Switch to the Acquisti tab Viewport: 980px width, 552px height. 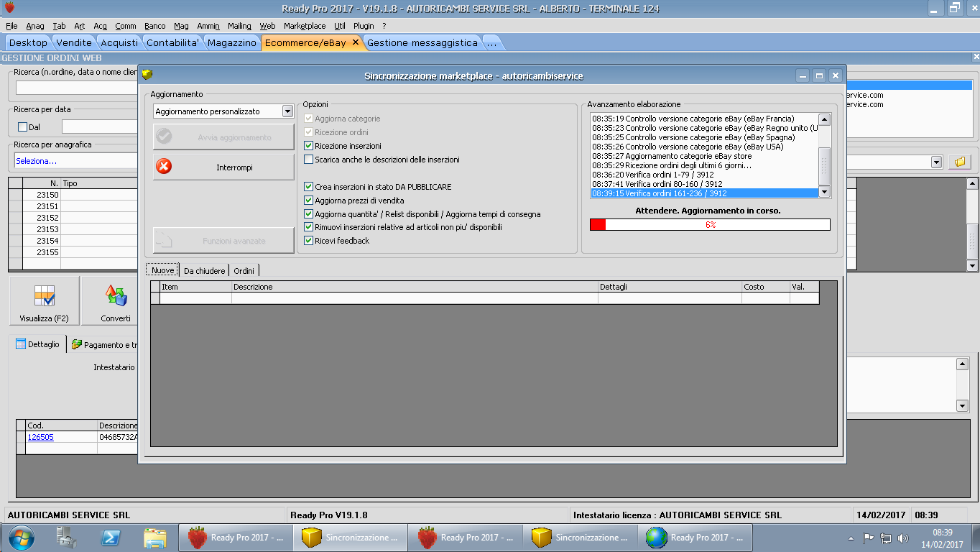[x=119, y=42]
